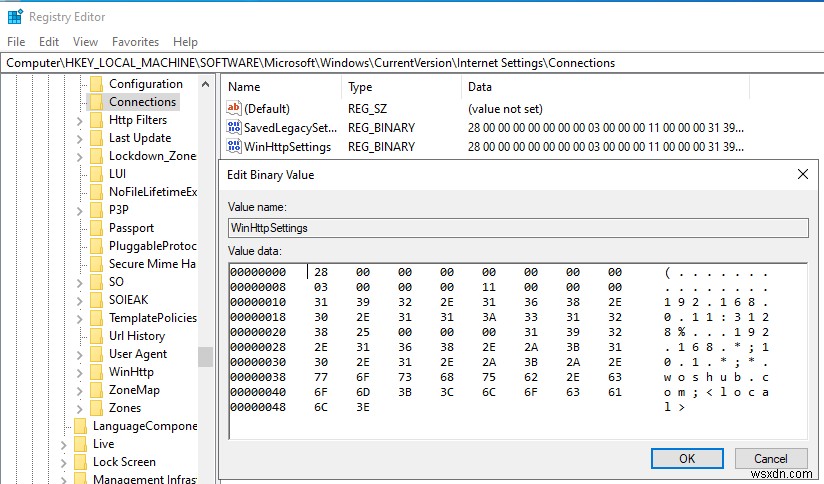The height and width of the screenshot is (484, 824).
Task: Expand the Zones tree node
Action: [x=79, y=408]
